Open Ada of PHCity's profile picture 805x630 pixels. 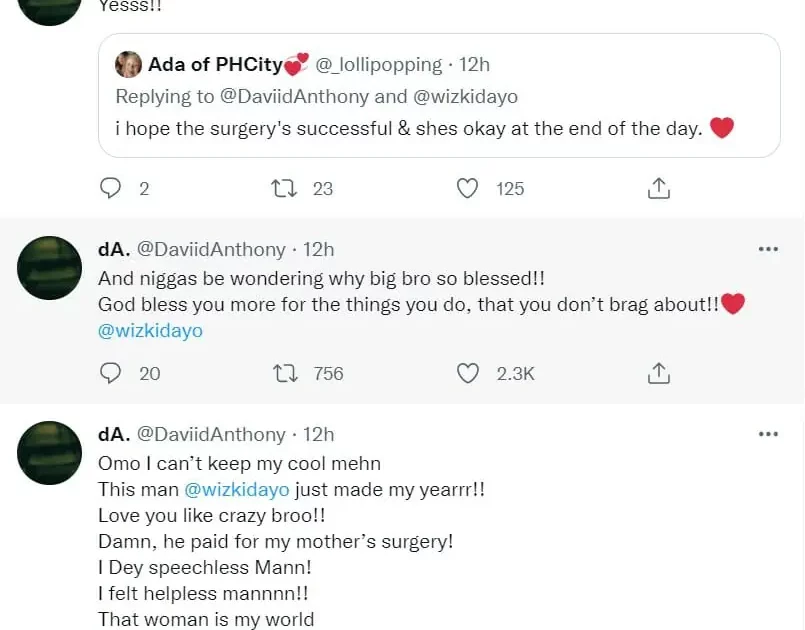click(128, 65)
